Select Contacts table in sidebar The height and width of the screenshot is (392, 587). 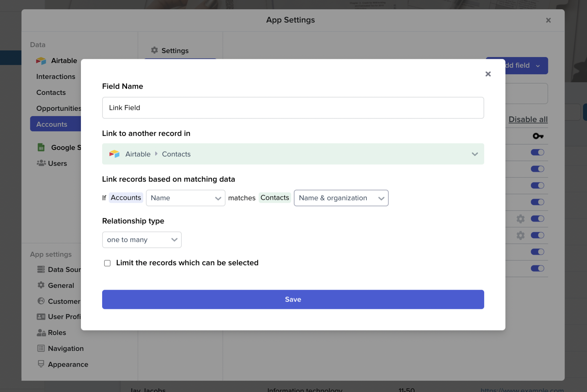tap(51, 92)
